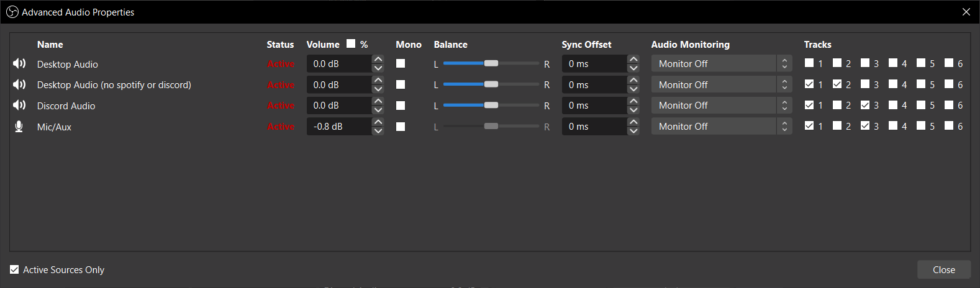The height and width of the screenshot is (288, 980).
Task: Toggle Active Sources Only checkbox
Action: tap(14, 269)
